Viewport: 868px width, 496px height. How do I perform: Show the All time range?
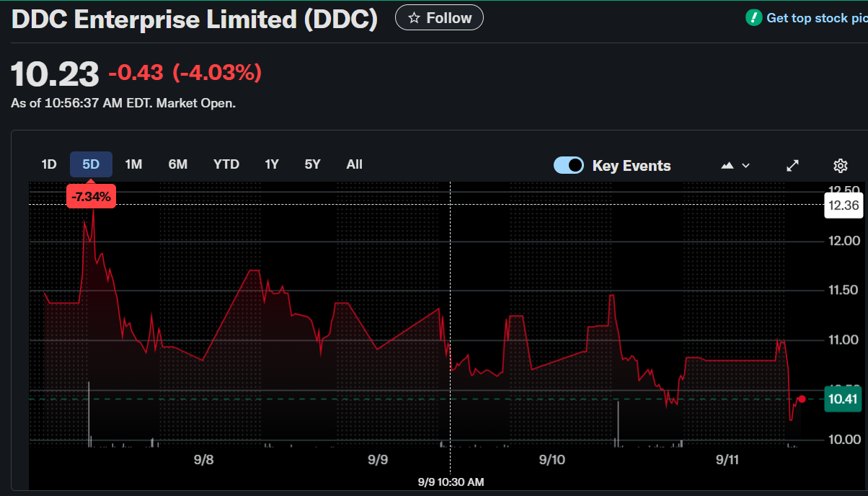354,164
